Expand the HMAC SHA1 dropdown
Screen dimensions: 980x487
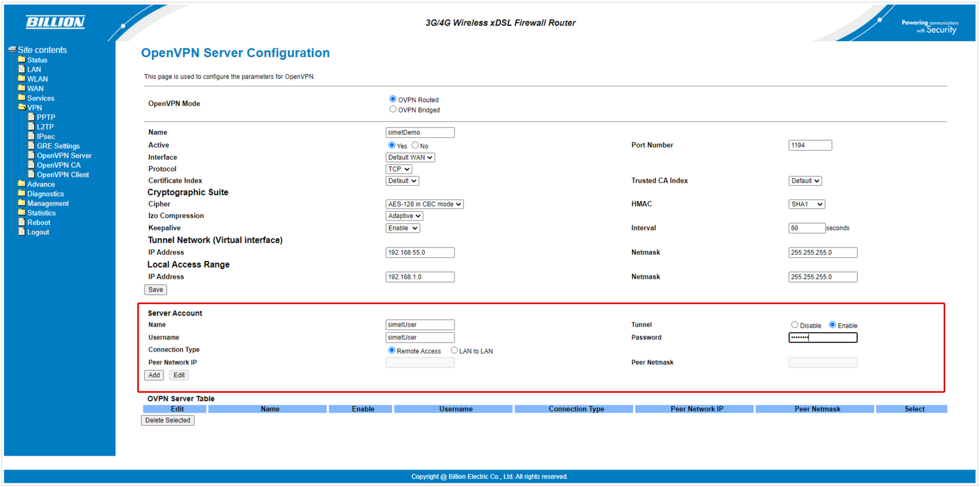pyautogui.click(x=806, y=204)
